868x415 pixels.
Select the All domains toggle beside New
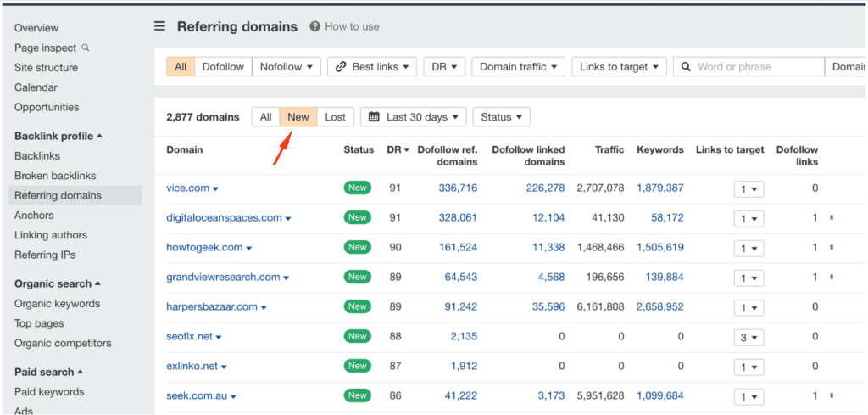pyautogui.click(x=265, y=117)
